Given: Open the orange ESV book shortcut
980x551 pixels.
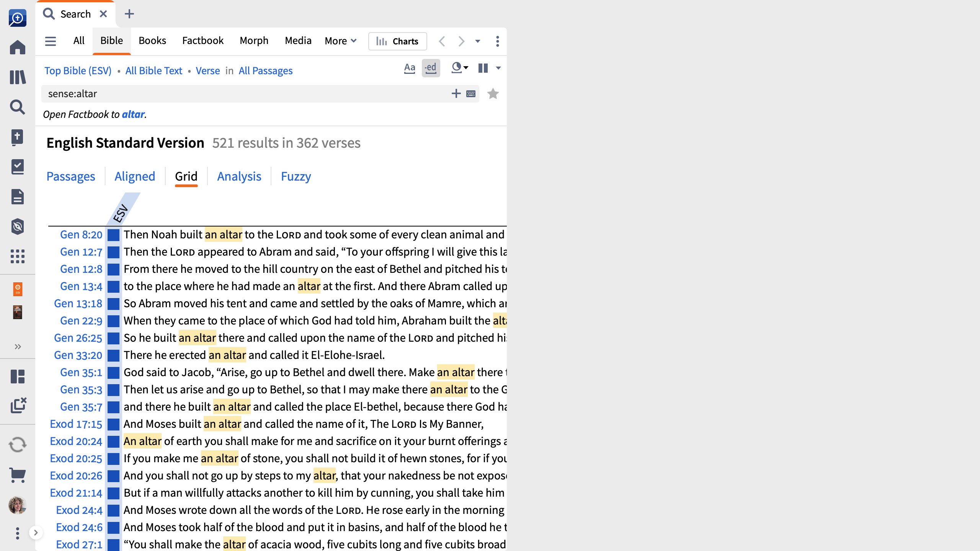Looking at the screenshot, I should click(x=18, y=289).
